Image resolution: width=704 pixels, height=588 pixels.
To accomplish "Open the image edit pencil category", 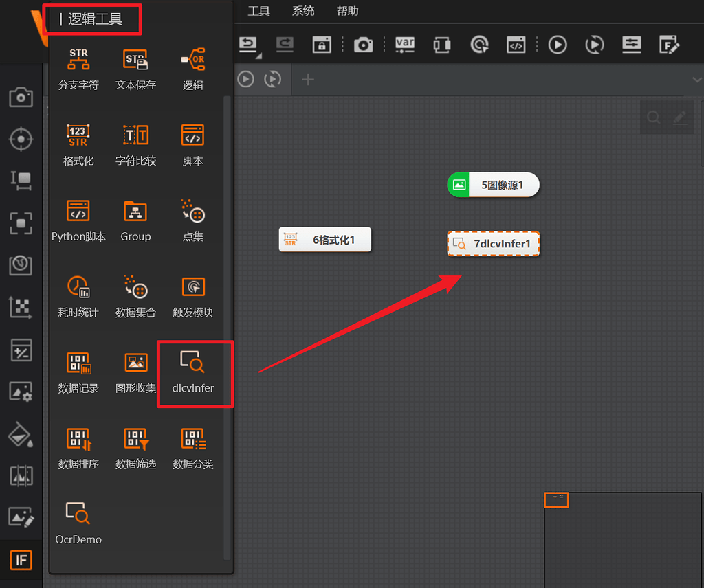I will 21,517.
